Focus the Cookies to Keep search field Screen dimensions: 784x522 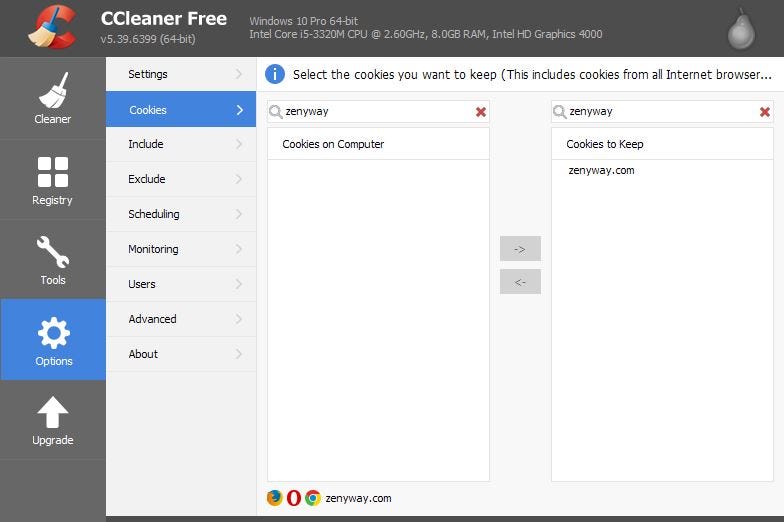pyautogui.click(x=662, y=112)
